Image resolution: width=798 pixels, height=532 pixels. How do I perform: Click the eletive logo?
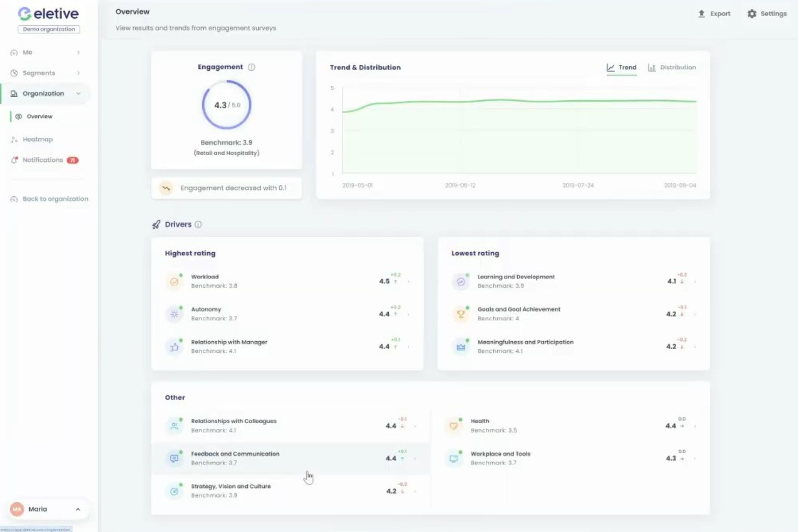coord(49,13)
